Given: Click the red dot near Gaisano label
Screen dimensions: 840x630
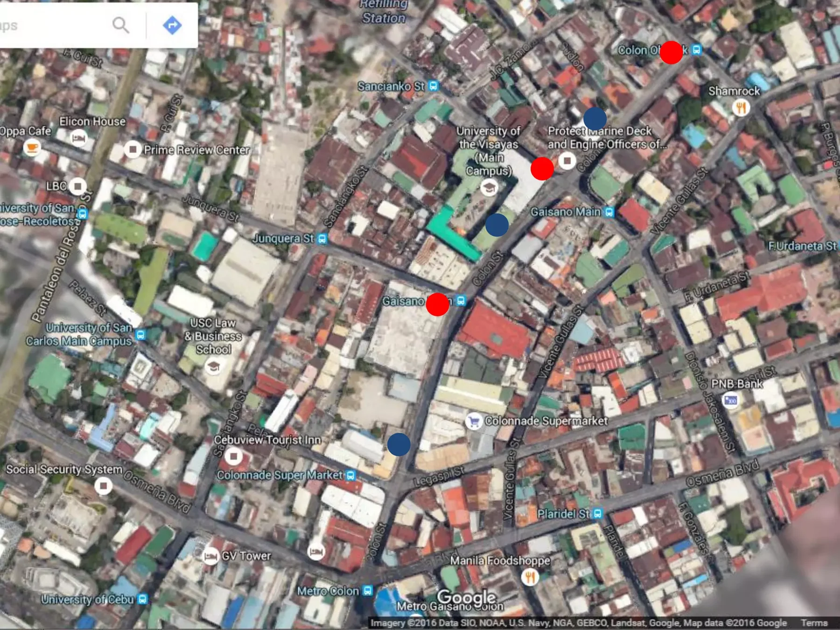Looking at the screenshot, I should [437, 304].
